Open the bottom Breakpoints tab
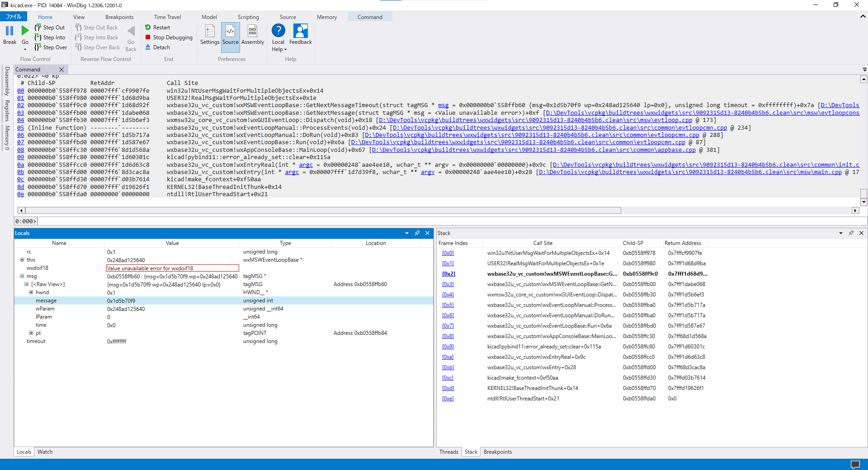The image size is (868, 470). pos(498,452)
